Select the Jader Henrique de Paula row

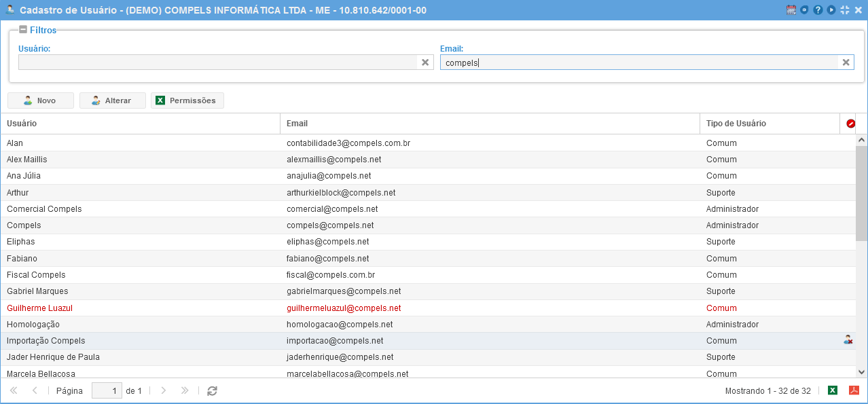click(428, 357)
